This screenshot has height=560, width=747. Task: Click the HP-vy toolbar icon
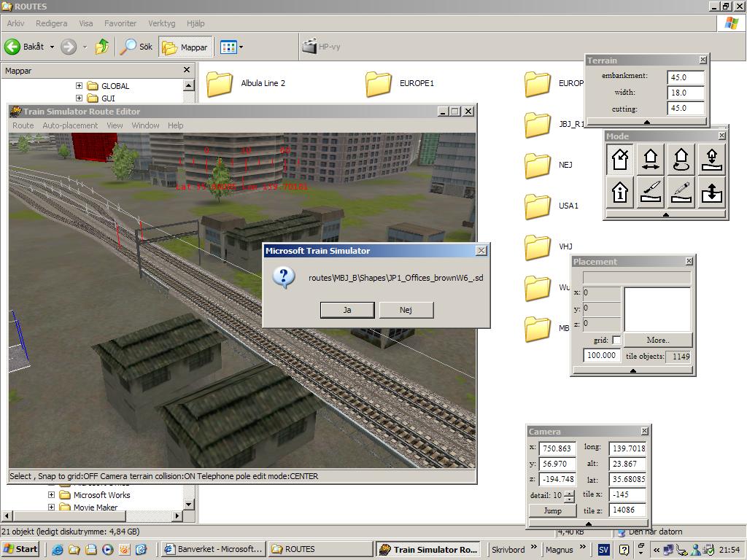pos(309,46)
